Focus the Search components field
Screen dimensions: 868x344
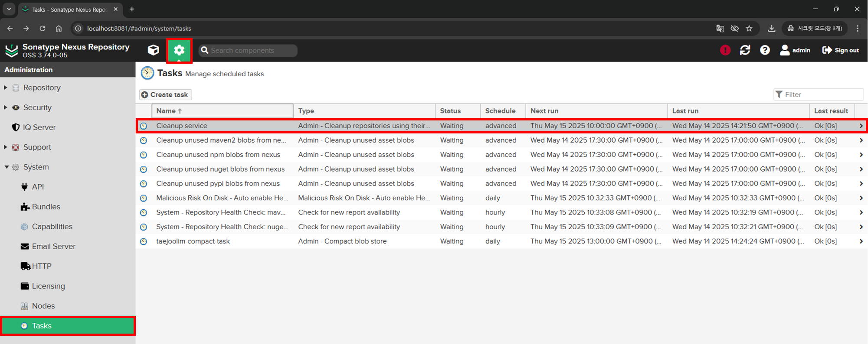click(248, 50)
